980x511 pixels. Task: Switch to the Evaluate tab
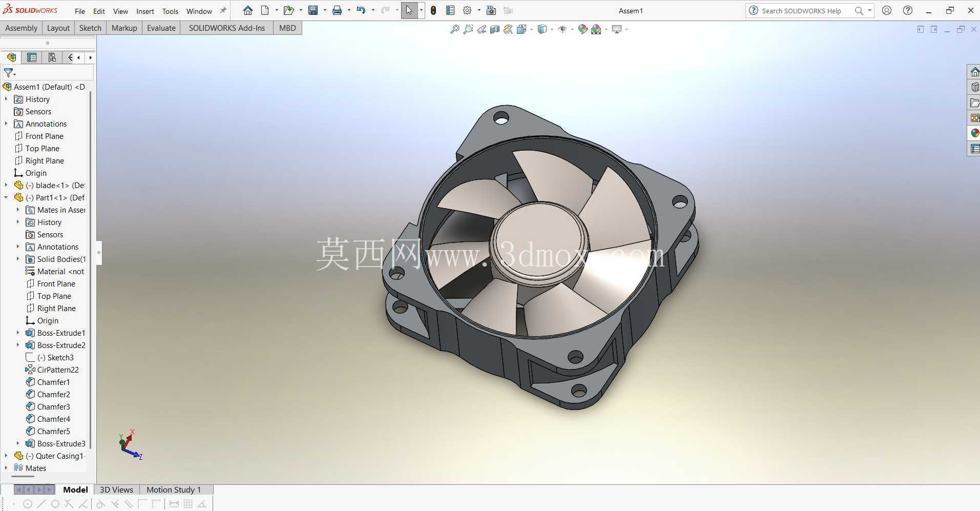tap(161, 28)
